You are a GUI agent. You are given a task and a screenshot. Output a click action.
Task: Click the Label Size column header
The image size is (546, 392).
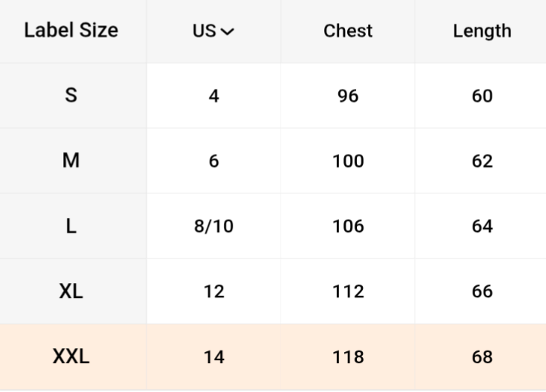[71, 30]
